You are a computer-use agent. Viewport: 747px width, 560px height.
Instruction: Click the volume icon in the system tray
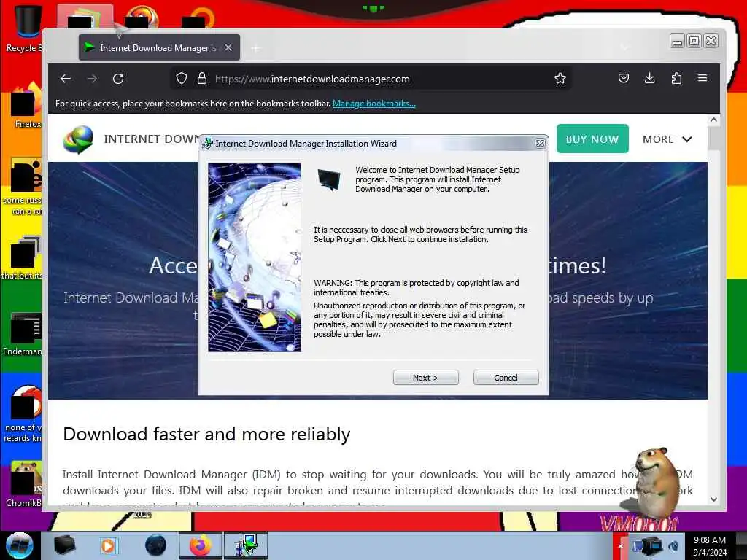click(673, 546)
